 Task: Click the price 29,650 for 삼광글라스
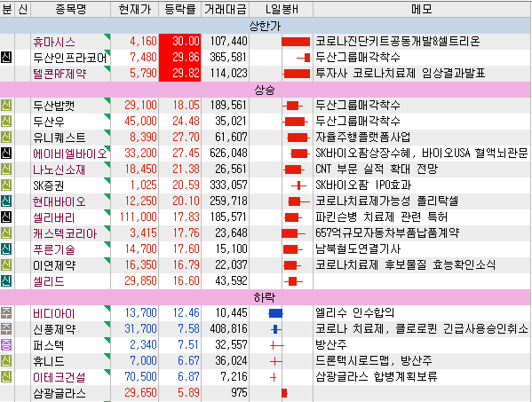(140, 393)
